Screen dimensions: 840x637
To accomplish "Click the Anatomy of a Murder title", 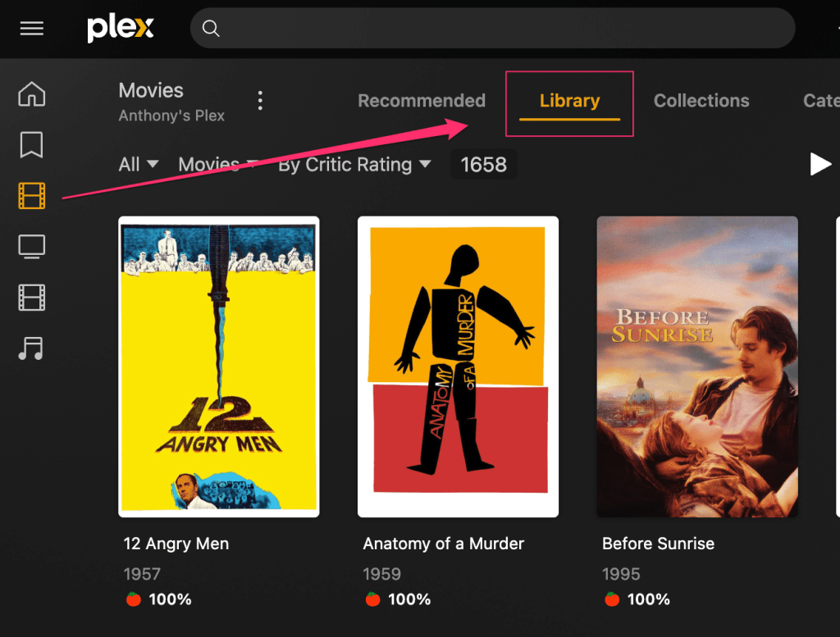I will [x=443, y=544].
